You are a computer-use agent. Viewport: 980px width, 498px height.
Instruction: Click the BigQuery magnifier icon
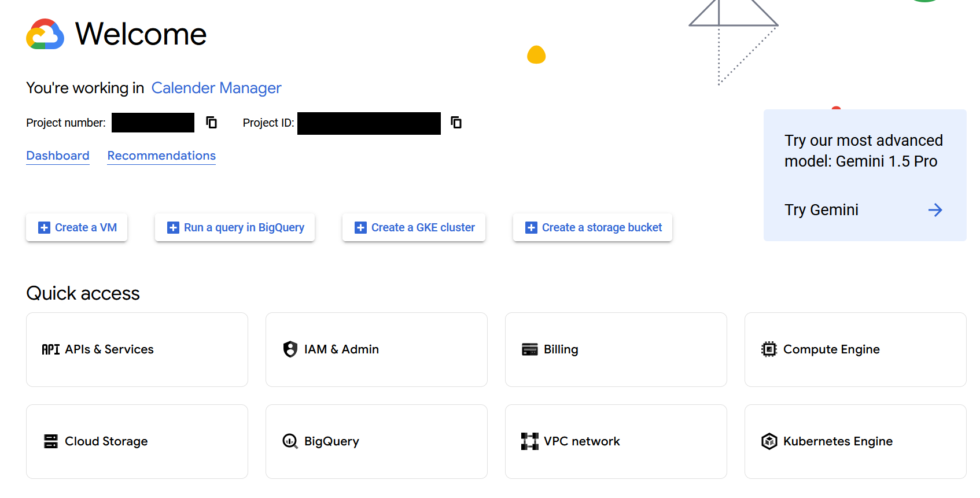point(290,441)
